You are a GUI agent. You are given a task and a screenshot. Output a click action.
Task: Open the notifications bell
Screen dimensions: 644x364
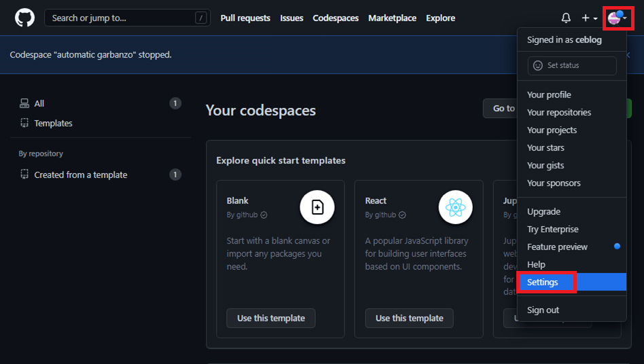(x=566, y=18)
